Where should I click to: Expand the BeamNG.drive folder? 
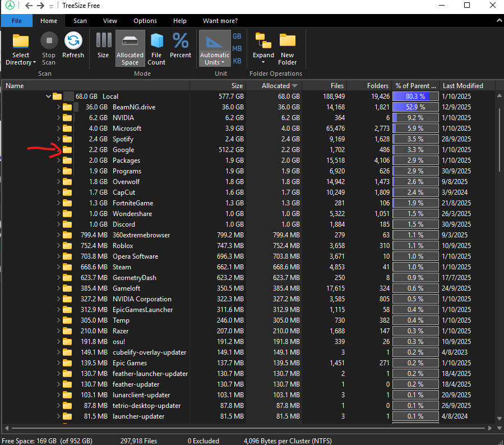tap(58, 107)
